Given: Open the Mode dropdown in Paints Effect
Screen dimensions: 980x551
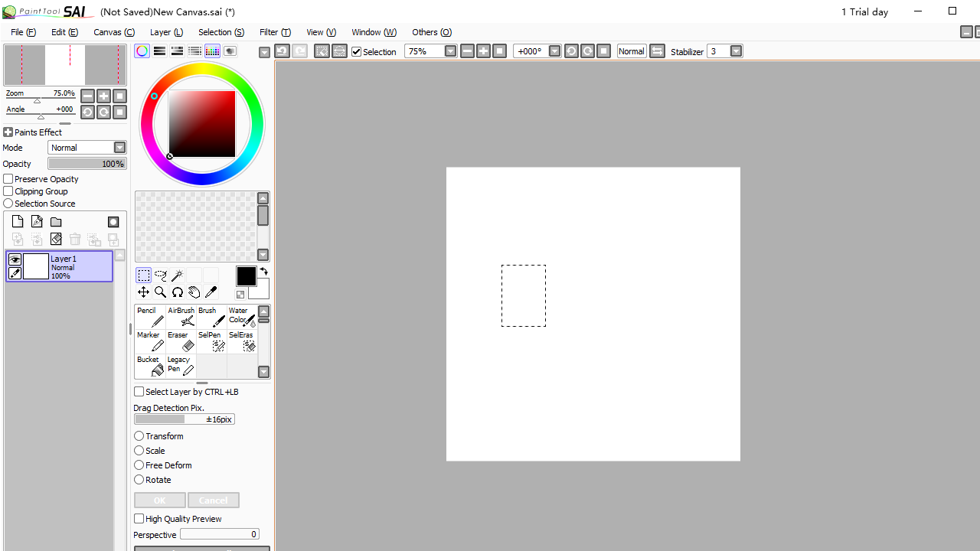Looking at the screenshot, I should click(119, 147).
